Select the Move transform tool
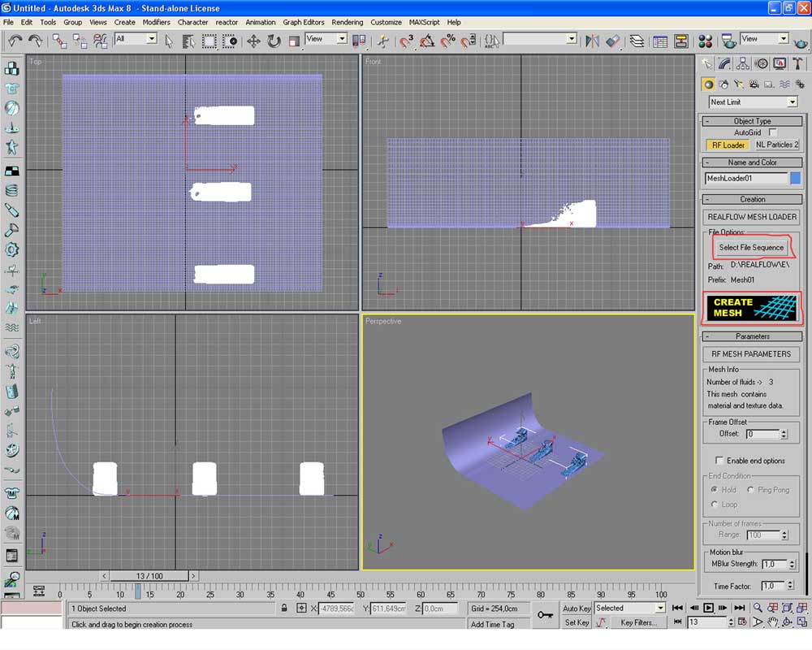 click(x=253, y=41)
